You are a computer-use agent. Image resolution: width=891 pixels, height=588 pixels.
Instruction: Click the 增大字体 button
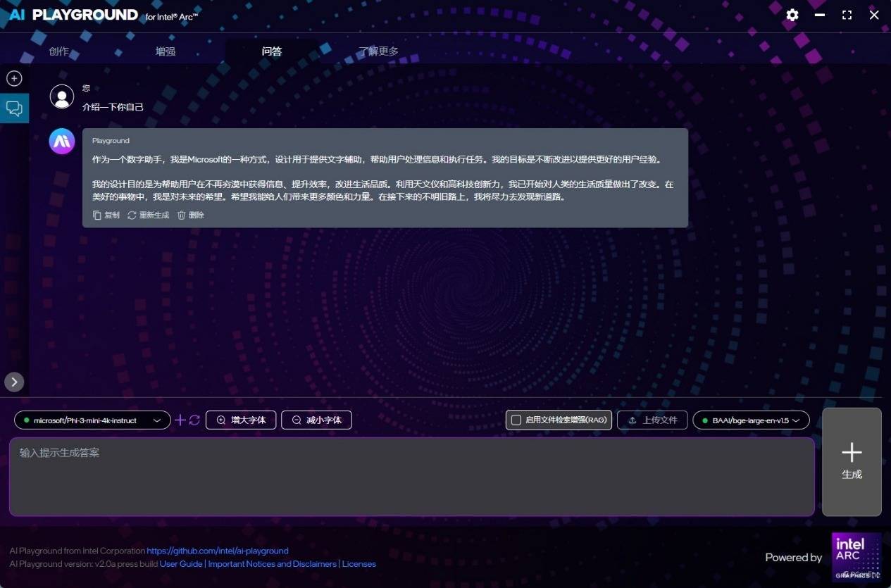click(241, 420)
